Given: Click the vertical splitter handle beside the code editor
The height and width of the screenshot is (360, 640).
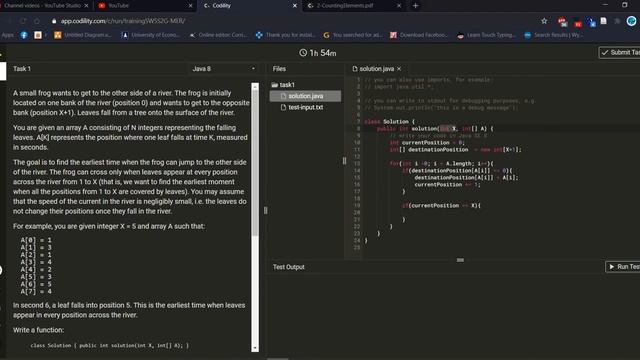Looking at the screenshot, I should point(344,161).
